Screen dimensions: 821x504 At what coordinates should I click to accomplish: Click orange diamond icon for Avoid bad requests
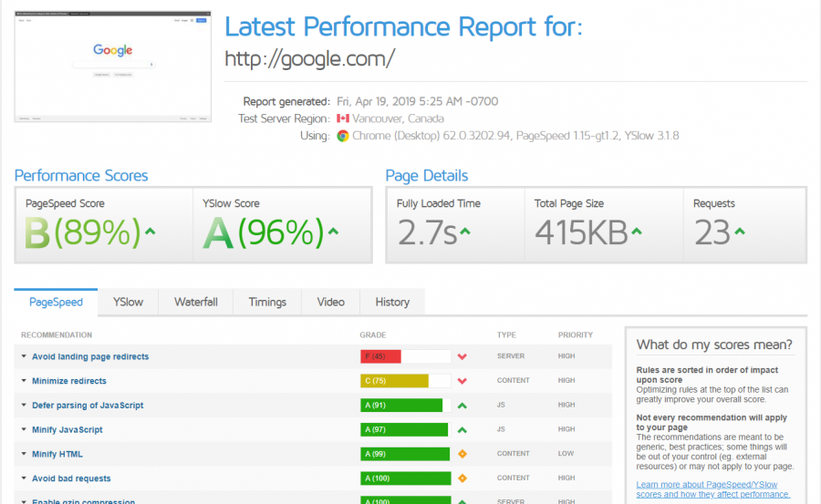(462, 478)
